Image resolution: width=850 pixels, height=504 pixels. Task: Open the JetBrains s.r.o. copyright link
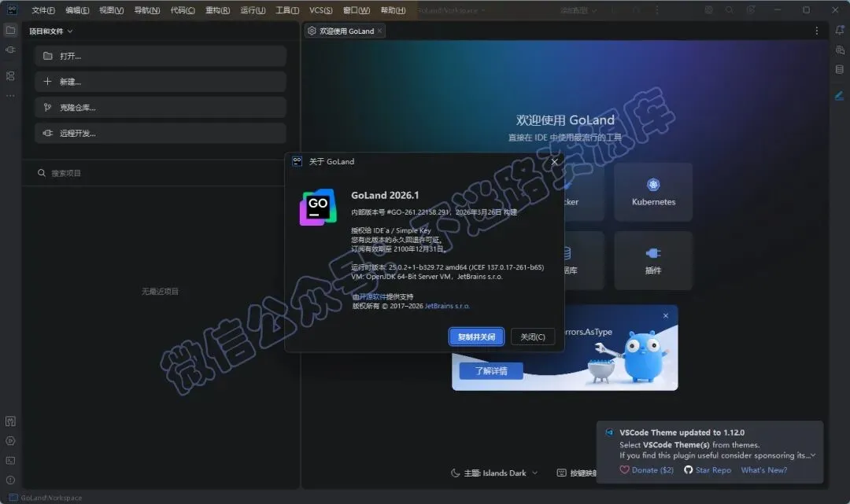447,306
